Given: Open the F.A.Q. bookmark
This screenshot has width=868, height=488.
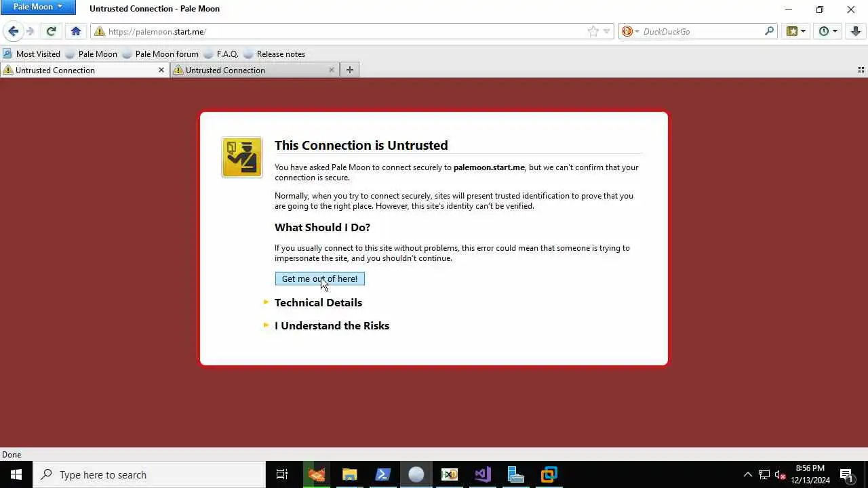Looking at the screenshot, I should [220, 54].
